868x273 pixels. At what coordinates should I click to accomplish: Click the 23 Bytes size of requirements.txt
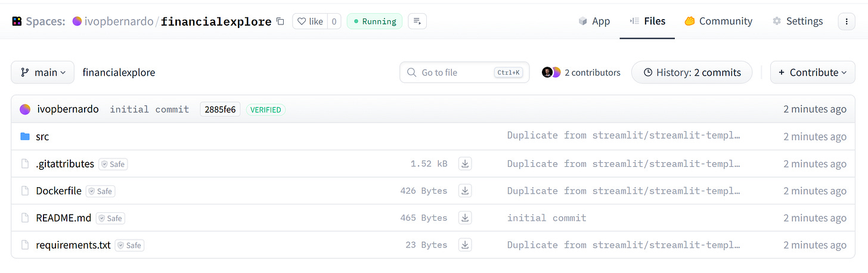pyautogui.click(x=426, y=245)
